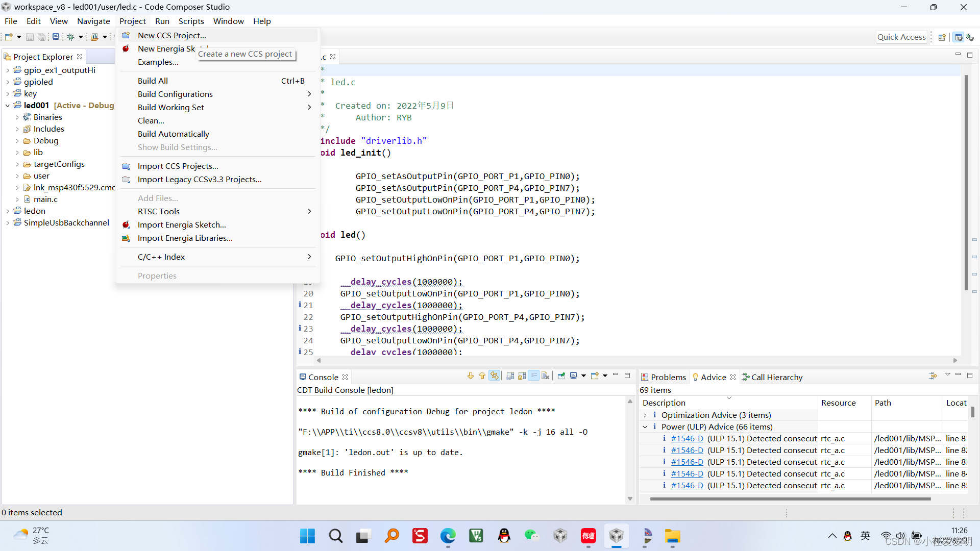Click the Show Next Error down arrow
The image size is (980, 551).
point(470,376)
